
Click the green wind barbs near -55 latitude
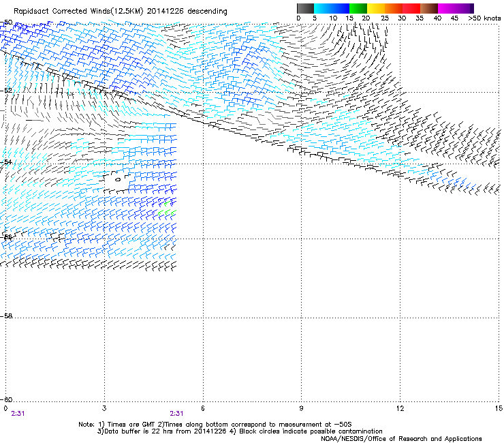coord(167,209)
